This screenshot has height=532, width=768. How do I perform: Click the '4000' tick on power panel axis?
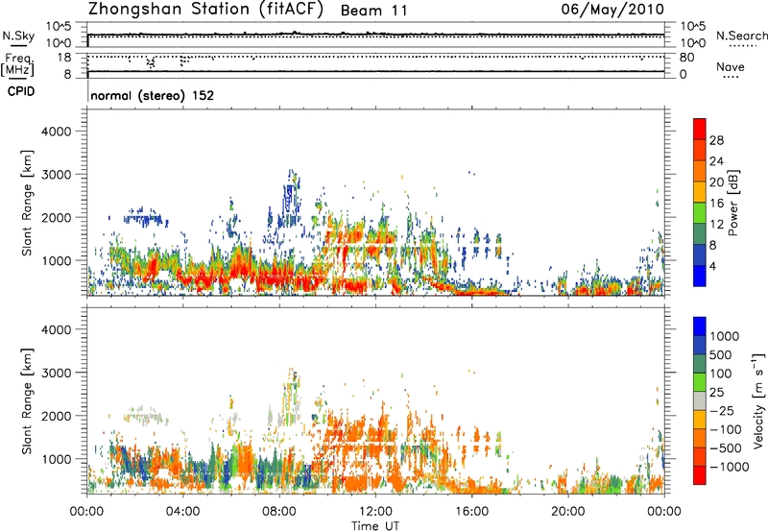click(57, 132)
